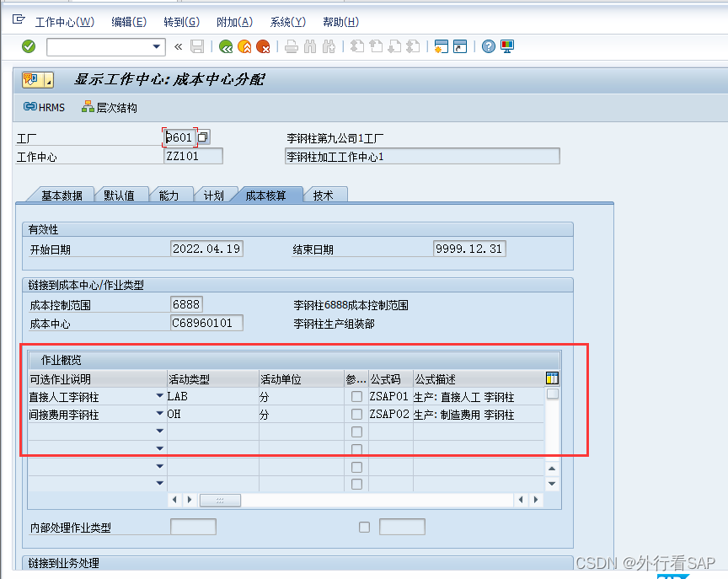Click the display/change toggle title icon
The height and width of the screenshot is (579, 728).
(32, 80)
